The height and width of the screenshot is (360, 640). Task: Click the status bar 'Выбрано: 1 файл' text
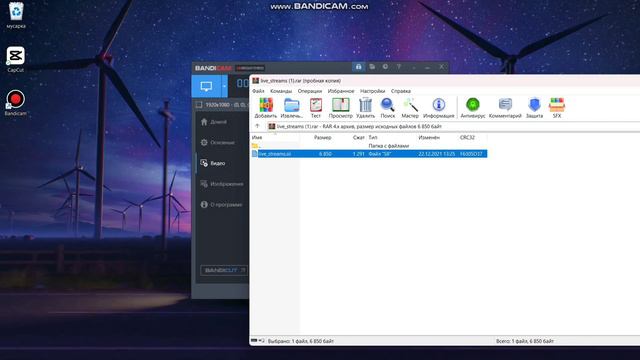(x=301, y=341)
